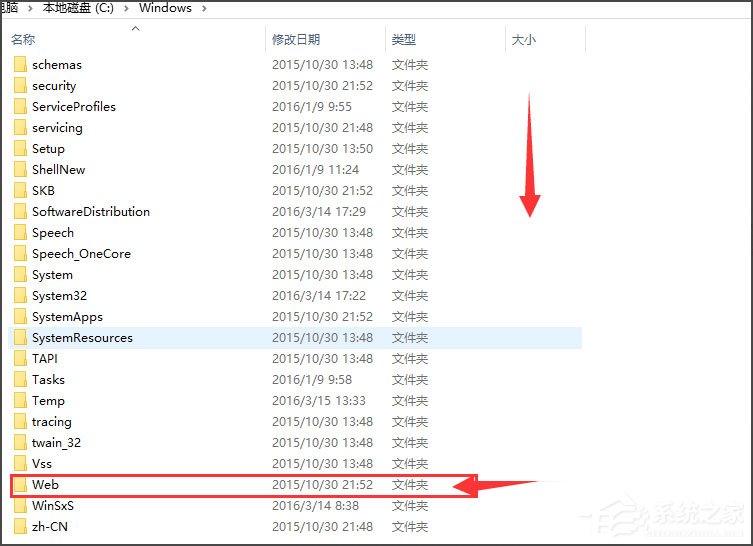Select the SystemResources folder row
The image size is (753, 546).
[x=82, y=338]
